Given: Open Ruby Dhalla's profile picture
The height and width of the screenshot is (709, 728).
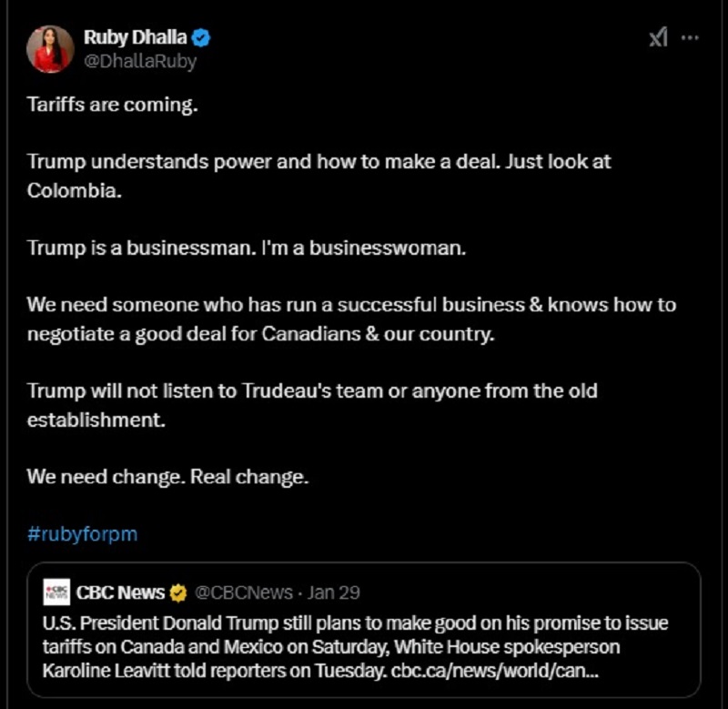Looking at the screenshot, I should click(x=49, y=49).
